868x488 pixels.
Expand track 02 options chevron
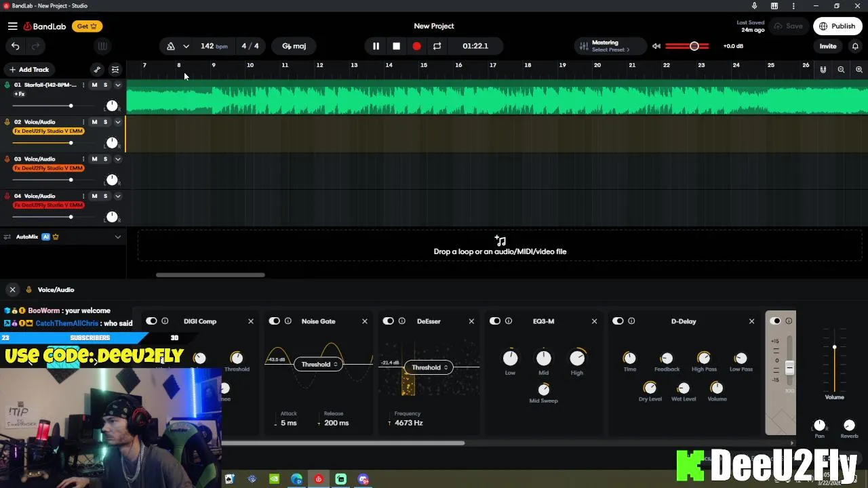coord(118,122)
